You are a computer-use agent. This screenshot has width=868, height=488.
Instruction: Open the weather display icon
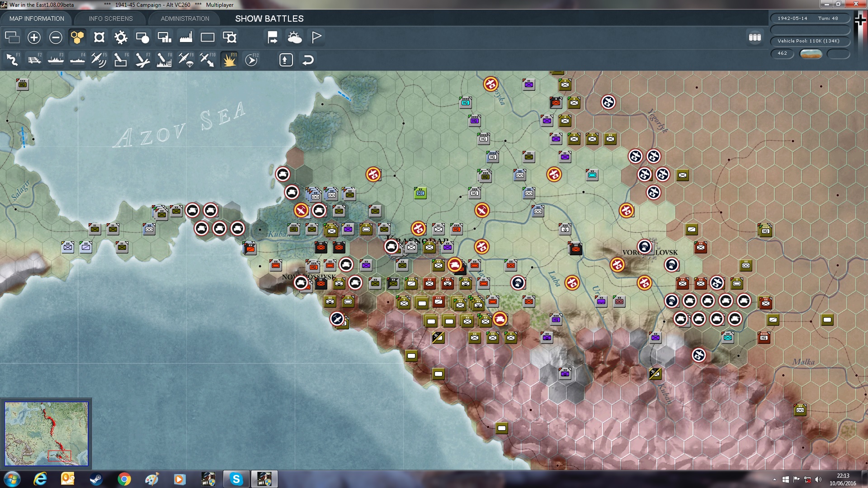tap(294, 38)
